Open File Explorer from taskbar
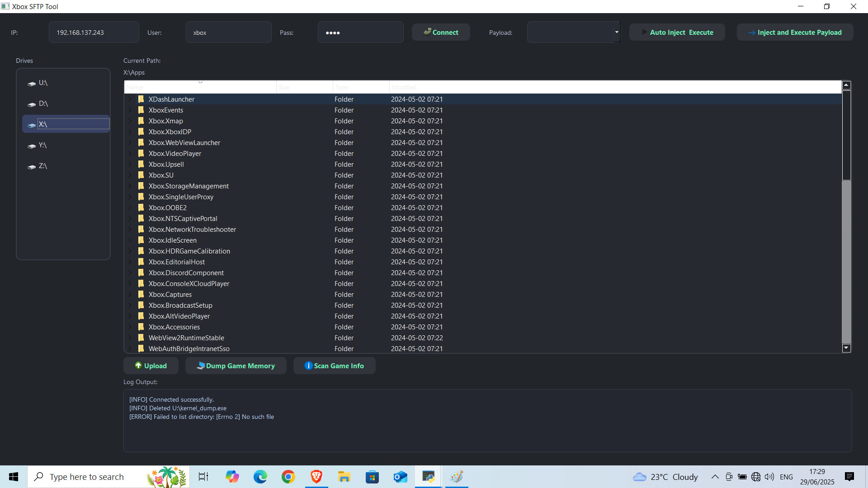Image resolution: width=868 pixels, height=488 pixels. pyautogui.click(x=344, y=477)
